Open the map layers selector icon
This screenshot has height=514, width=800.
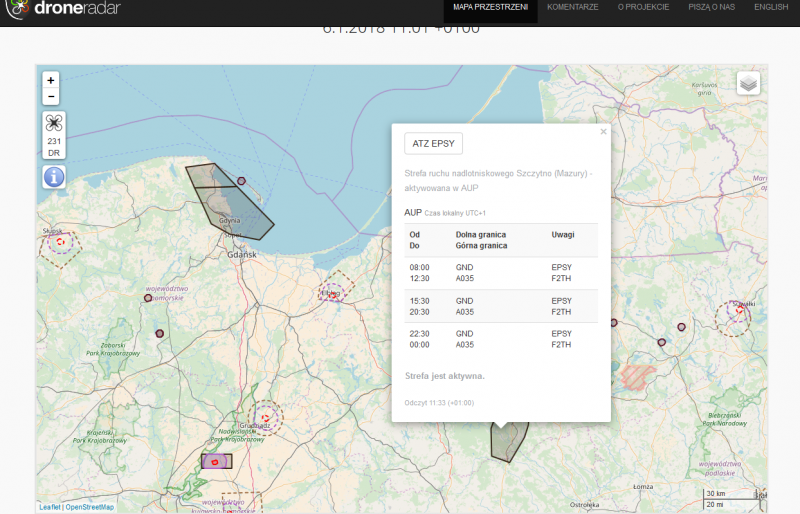pyautogui.click(x=748, y=84)
